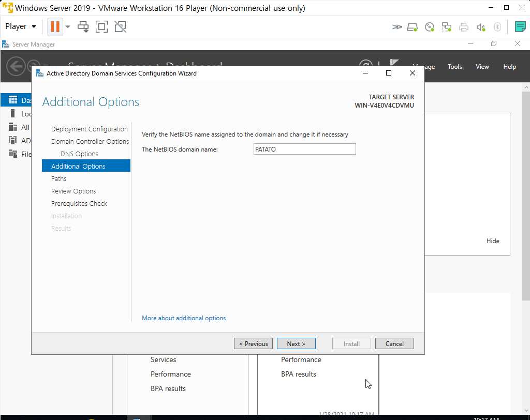Select AD DS icon in sidebar

click(x=13, y=141)
